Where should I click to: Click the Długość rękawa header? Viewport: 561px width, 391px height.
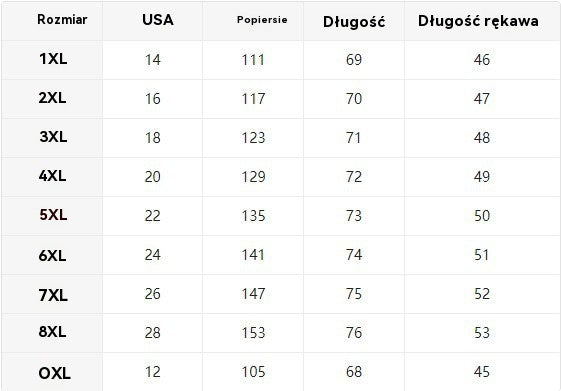point(478,21)
